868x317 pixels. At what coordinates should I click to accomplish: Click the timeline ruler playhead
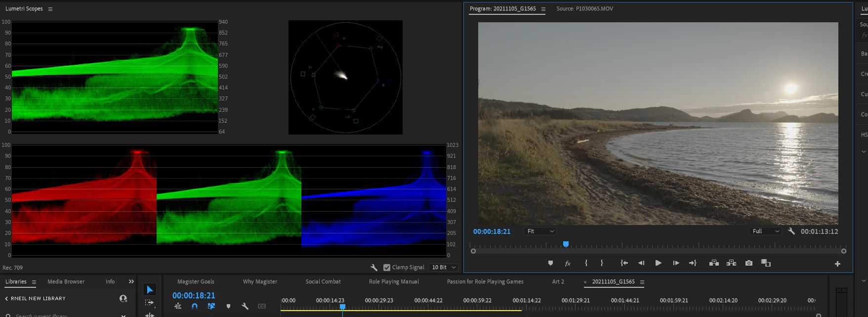tap(342, 308)
